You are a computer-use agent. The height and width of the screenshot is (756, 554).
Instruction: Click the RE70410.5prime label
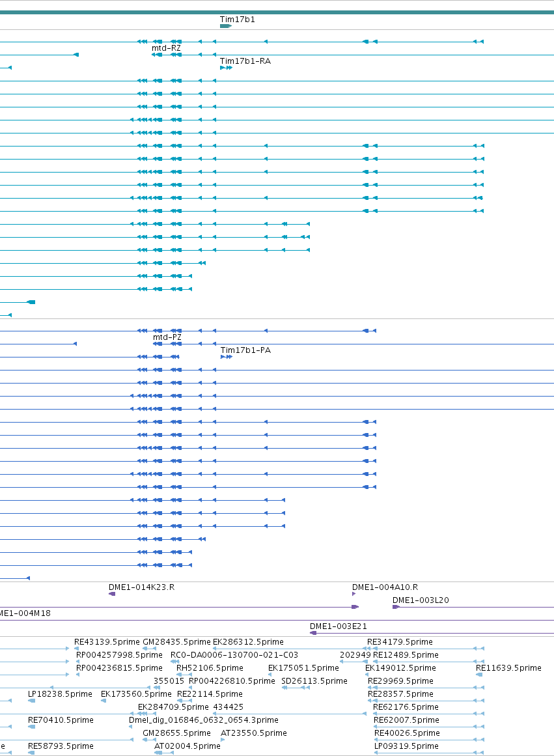click(x=61, y=720)
